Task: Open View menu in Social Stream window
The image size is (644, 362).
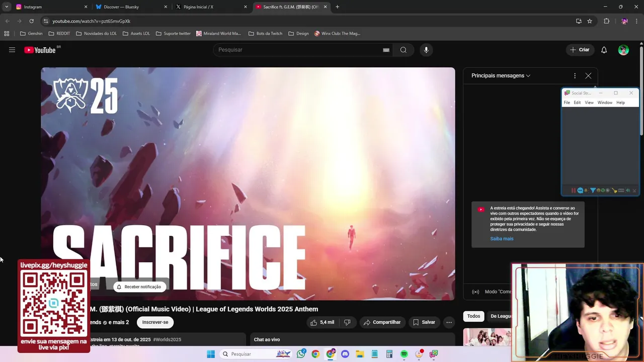Action: click(x=589, y=103)
